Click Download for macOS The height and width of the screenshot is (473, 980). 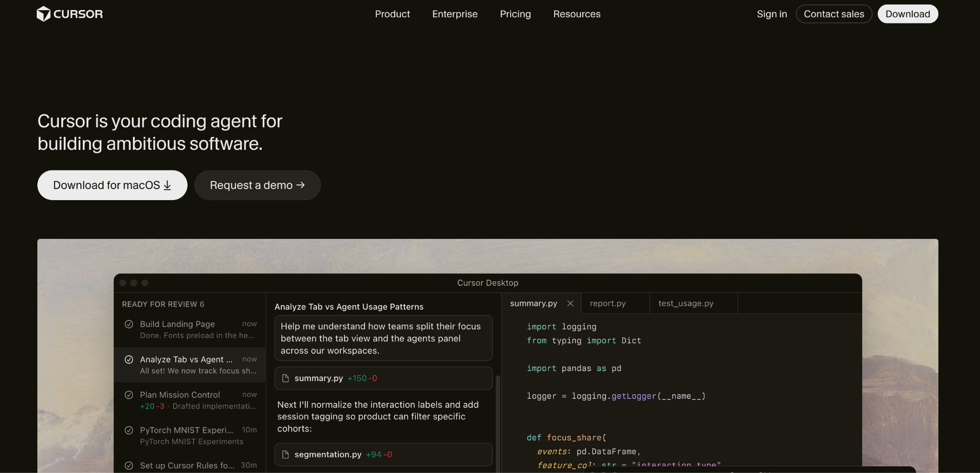pos(112,185)
